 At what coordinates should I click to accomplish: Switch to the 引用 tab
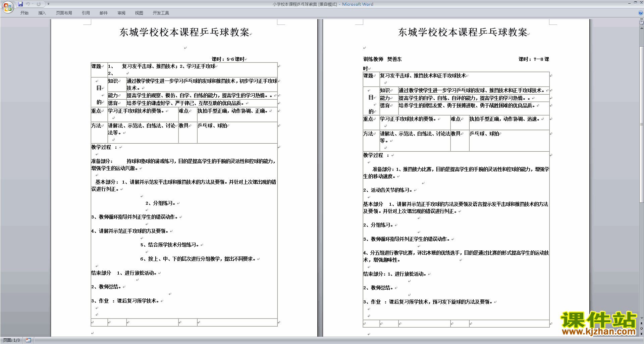point(86,13)
